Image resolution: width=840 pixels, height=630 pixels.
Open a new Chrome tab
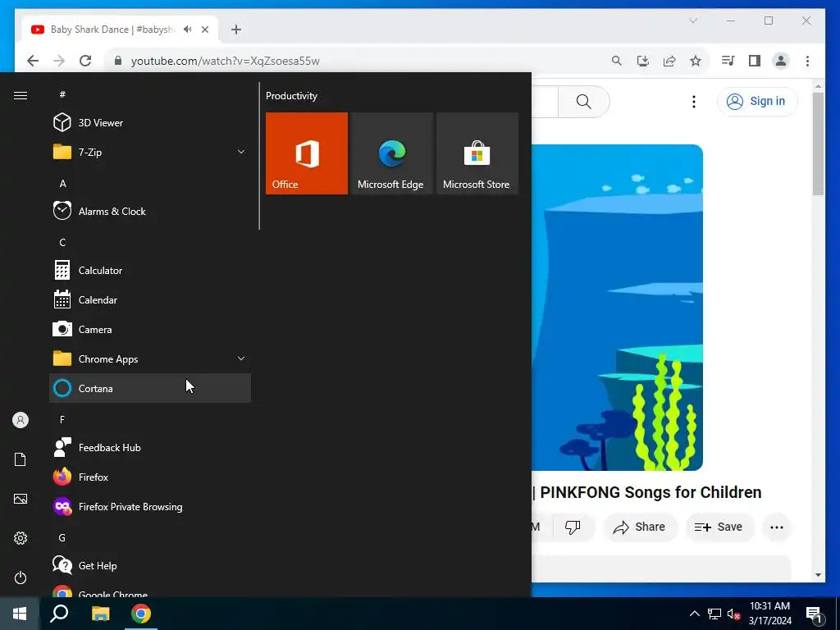pos(236,30)
